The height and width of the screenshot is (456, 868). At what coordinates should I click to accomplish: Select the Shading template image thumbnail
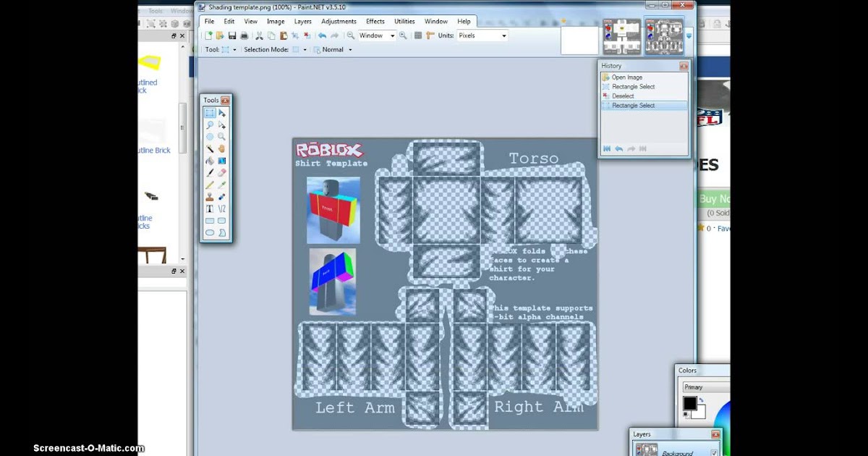[x=664, y=37]
